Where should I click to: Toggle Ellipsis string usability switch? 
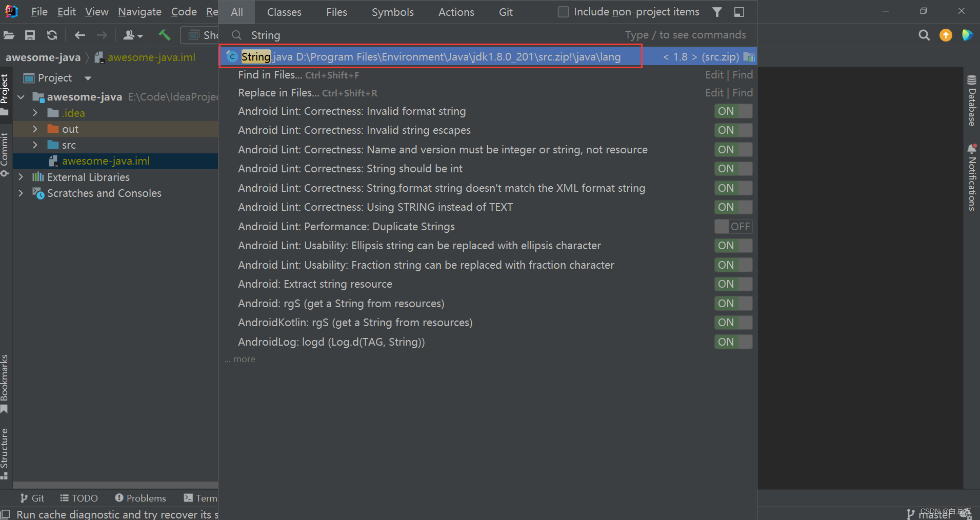pos(733,246)
